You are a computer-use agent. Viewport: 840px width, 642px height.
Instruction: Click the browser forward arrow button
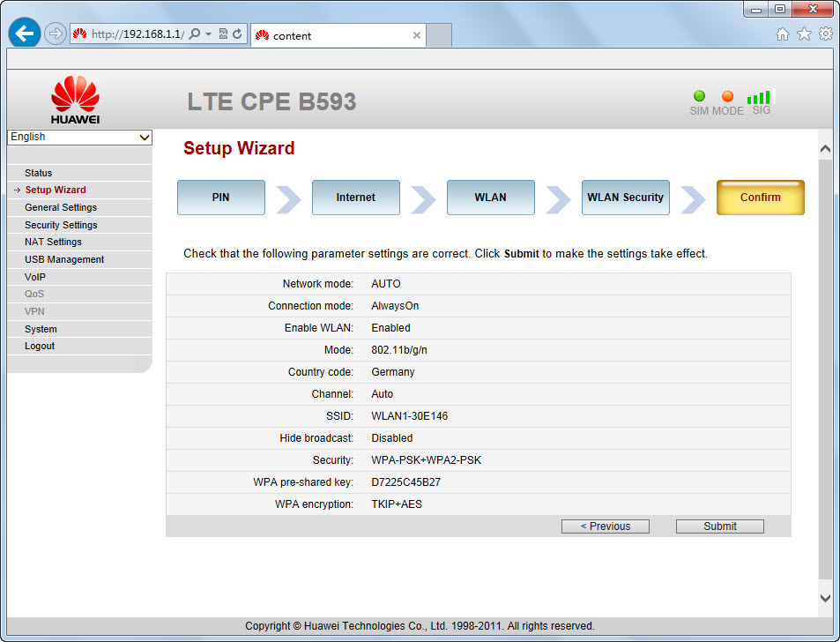click(55, 34)
